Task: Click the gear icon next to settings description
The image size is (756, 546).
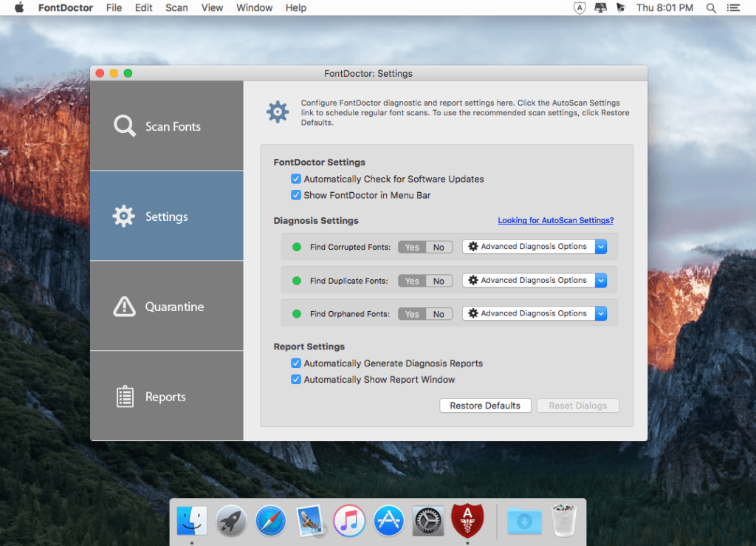Action: tap(277, 111)
